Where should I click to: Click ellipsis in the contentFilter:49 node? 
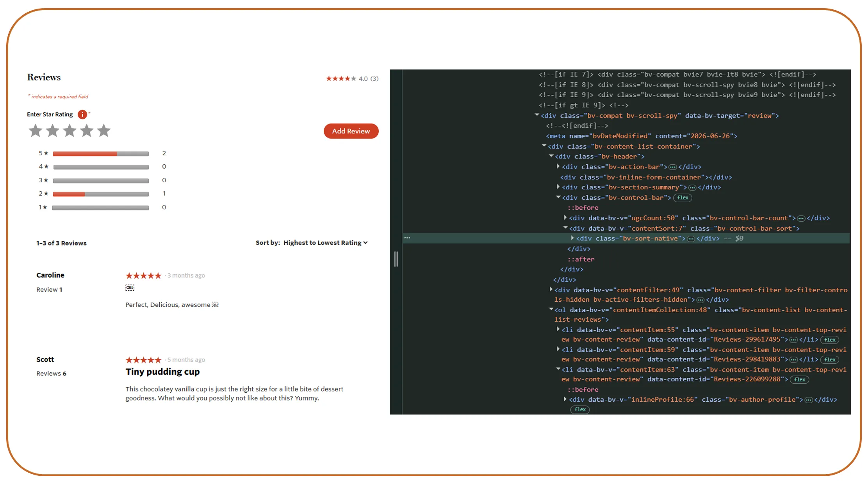pos(700,300)
